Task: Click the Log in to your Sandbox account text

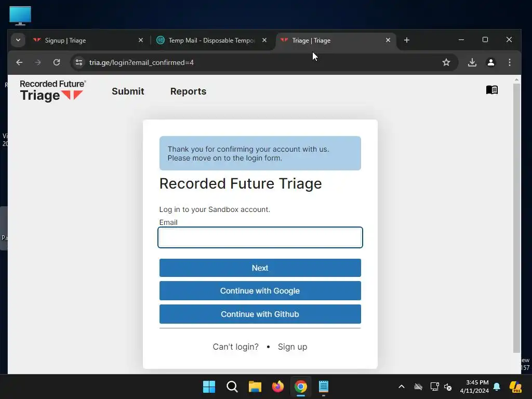Action: coord(215,209)
